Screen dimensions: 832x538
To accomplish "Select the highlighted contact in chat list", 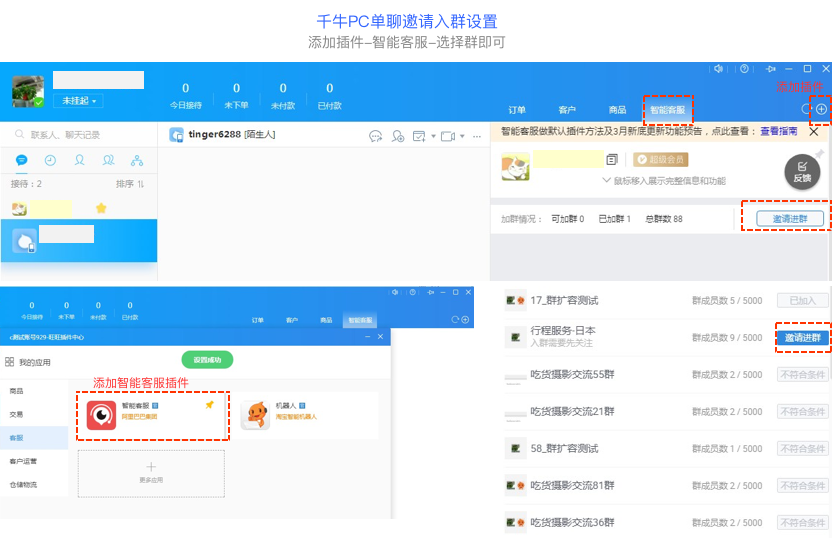I will click(79, 240).
